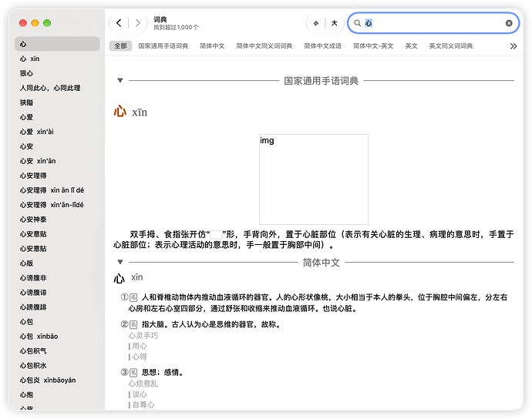Click the search input field containing 心
The width and height of the screenshot is (532, 419).
(x=433, y=23)
